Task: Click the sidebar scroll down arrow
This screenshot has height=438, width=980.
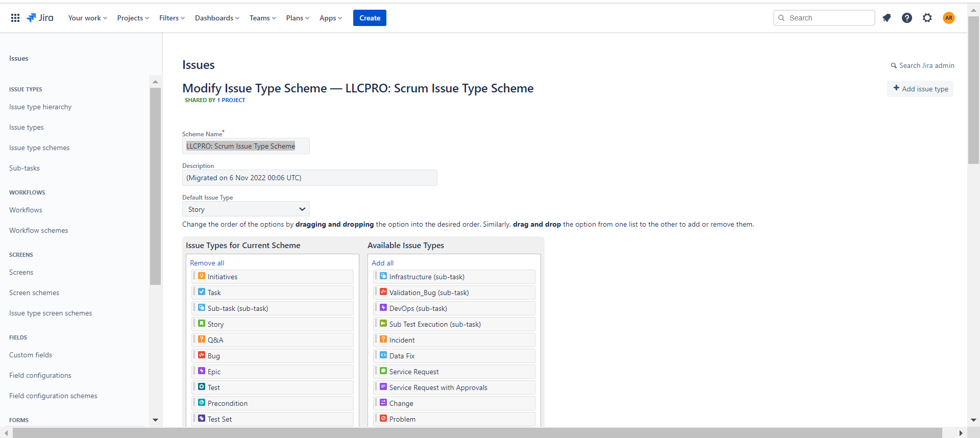Action: [x=156, y=420]
